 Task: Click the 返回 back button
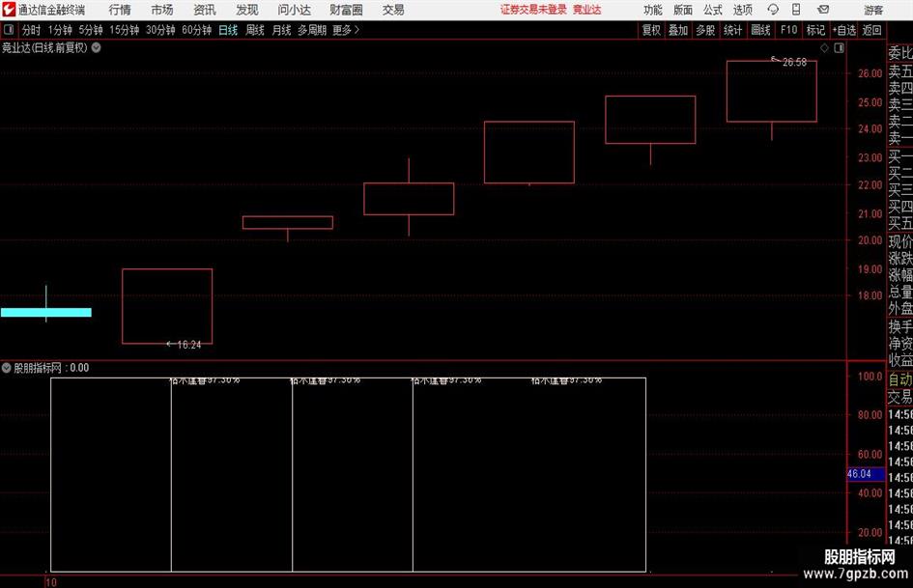pos(871,30)
